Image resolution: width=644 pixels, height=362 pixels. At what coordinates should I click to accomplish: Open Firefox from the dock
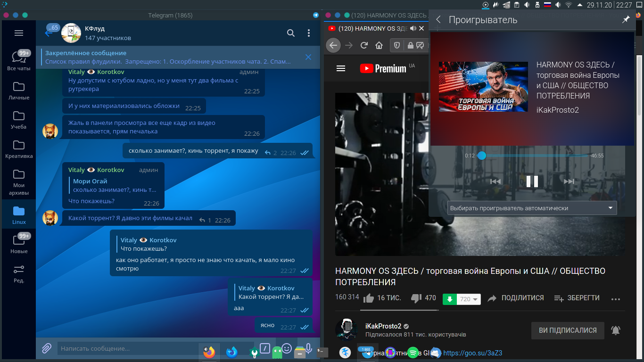[x=209, y=352]
